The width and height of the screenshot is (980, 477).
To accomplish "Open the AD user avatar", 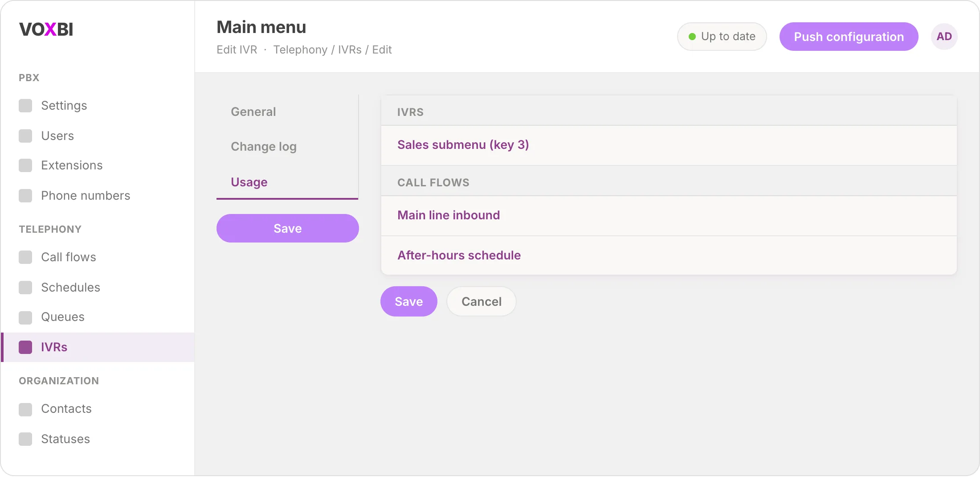I will [944, 37].
